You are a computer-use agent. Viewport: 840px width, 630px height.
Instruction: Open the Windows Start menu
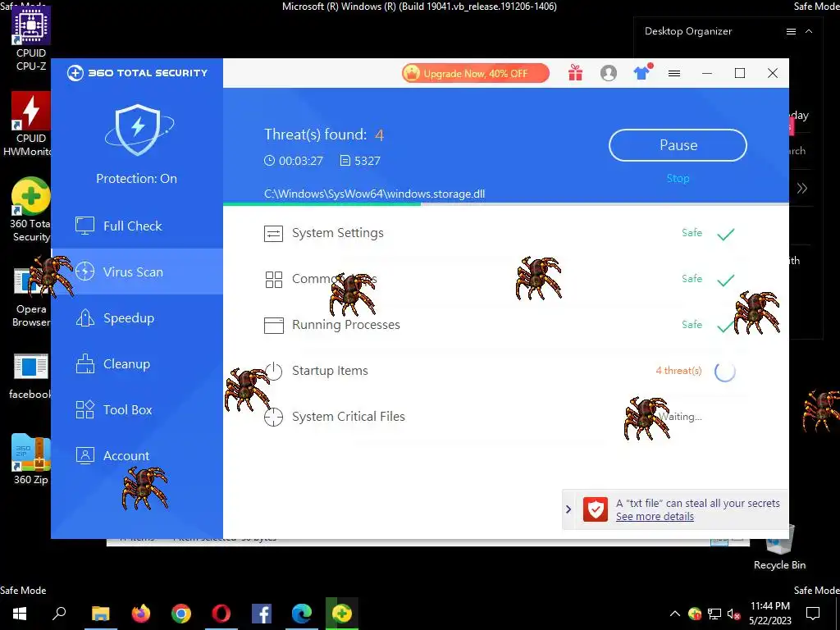[20, 614]
